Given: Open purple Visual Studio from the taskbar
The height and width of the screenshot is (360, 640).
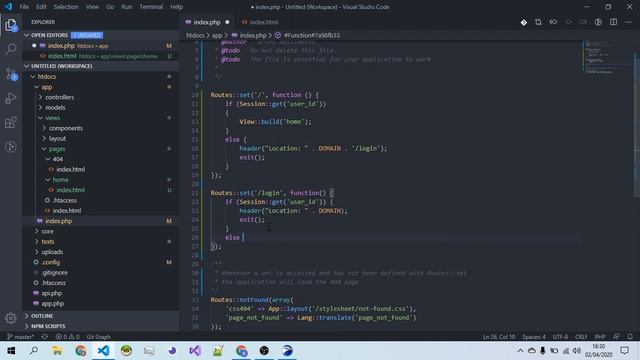Looking at the screenshot, I should [x=195, y=351].
